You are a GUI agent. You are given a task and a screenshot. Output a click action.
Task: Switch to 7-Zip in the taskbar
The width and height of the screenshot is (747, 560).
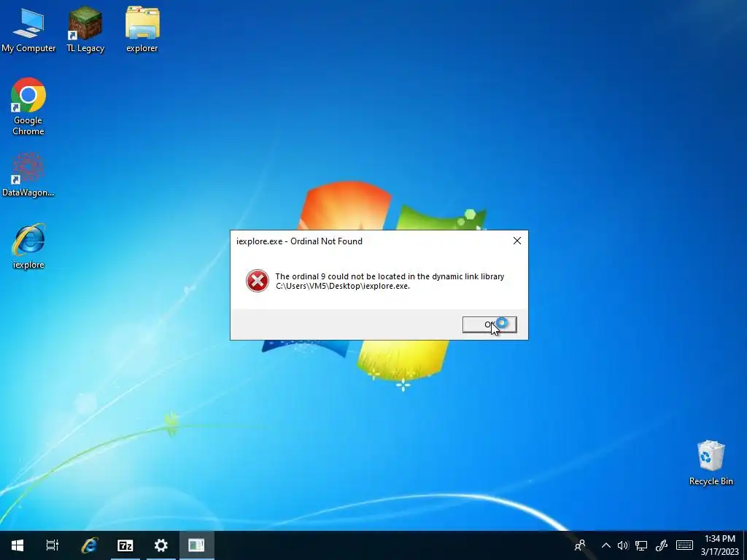click(125, 545)
